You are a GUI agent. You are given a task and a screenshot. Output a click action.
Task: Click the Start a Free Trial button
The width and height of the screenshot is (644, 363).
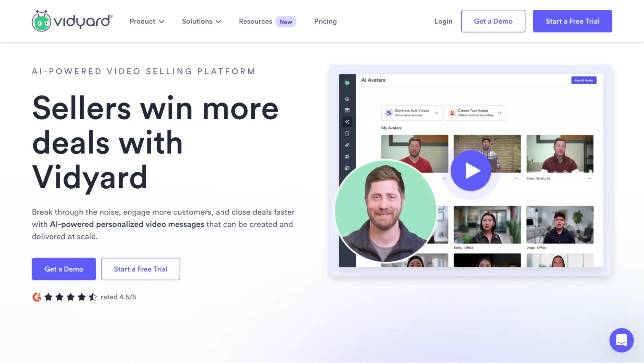(572, 21)
